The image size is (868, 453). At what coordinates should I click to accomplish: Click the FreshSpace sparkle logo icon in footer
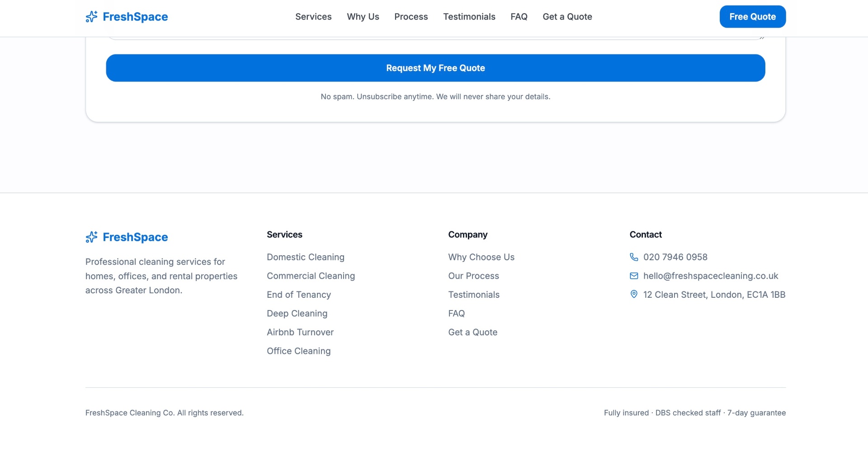(x=91, y=237)
